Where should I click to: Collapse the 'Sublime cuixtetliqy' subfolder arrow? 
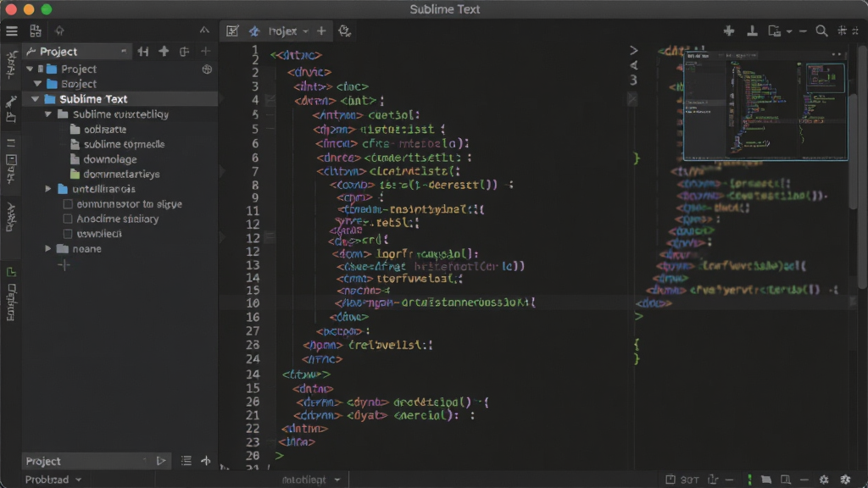[48, 114]
